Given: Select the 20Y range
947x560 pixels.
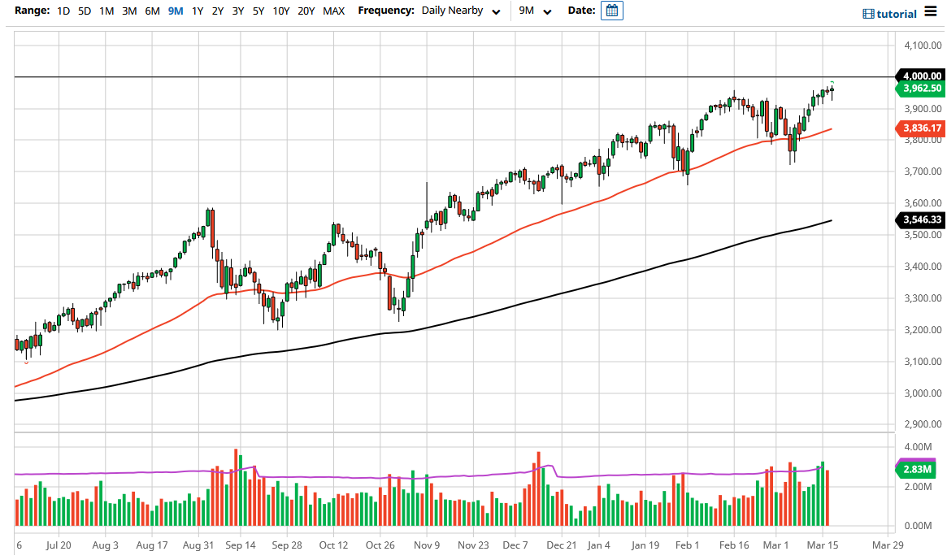Looking at the screenshot, I should (x=306, y=11).
